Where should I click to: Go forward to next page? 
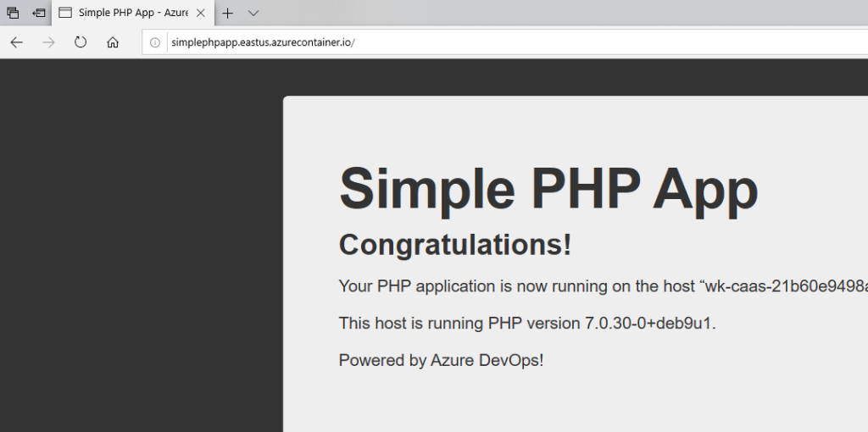click(48, 42)
